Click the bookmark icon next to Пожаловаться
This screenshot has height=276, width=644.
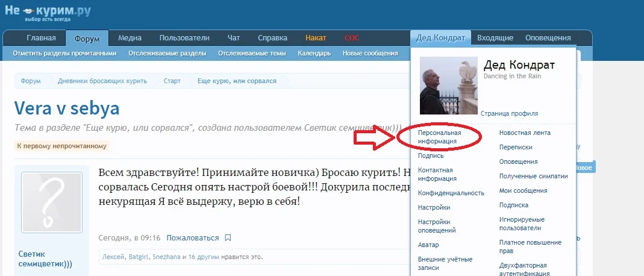228,238
